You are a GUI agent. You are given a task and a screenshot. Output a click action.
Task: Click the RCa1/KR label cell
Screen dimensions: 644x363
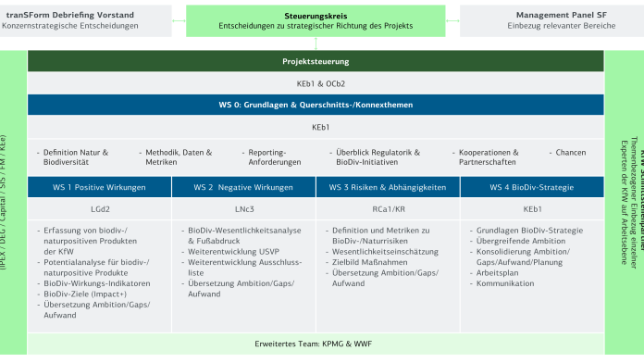pyautogui.click(x=388, y=209)
